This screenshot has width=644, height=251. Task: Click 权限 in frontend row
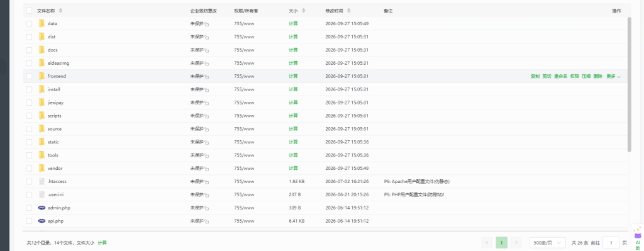tap(574, 76)
